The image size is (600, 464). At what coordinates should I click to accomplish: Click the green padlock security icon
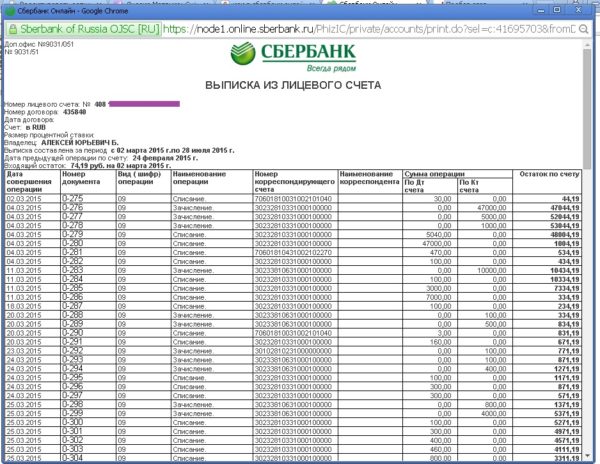tap(13, 29)
